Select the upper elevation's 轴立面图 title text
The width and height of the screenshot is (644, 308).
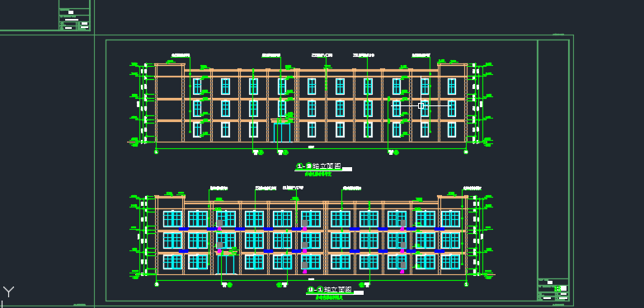pyautogui.click(x=327, y=166)
